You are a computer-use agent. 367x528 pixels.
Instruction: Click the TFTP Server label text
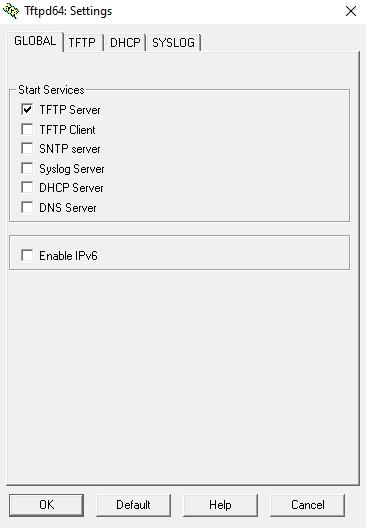(x=70, y=110)
